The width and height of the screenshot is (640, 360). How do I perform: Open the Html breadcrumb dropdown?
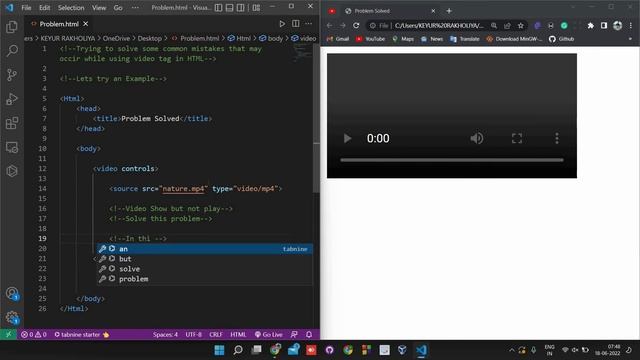[x=239, y=38]
